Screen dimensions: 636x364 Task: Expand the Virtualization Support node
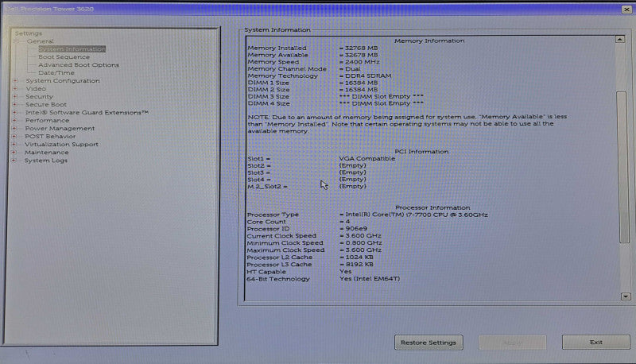click(x=14, y=145)
